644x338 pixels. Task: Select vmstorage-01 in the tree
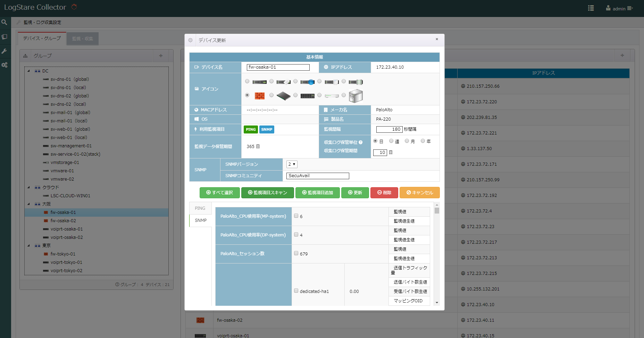click(65, 163)
